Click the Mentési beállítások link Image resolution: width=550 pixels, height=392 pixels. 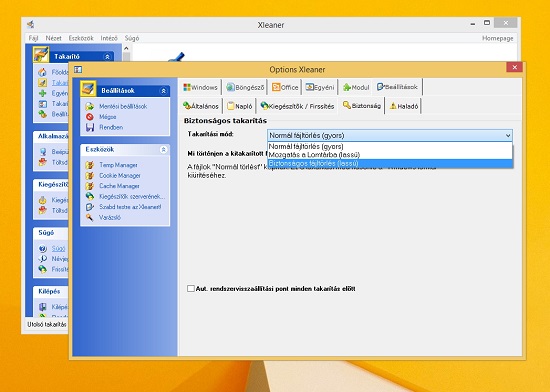[123, 106]
